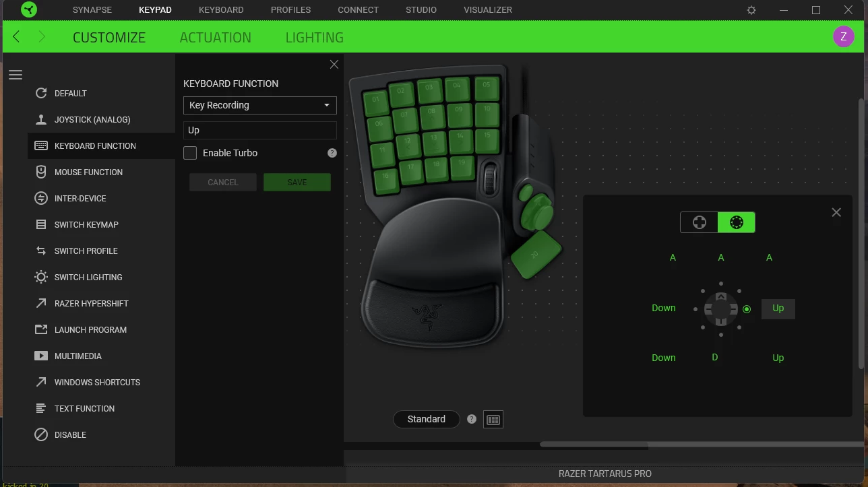Open the STUDIO tab

click(421, 10)
